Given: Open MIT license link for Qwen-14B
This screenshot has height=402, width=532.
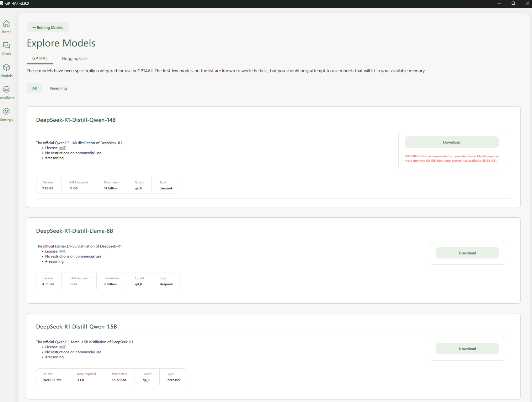Looking at the screenshot, I should coord(62,148).
